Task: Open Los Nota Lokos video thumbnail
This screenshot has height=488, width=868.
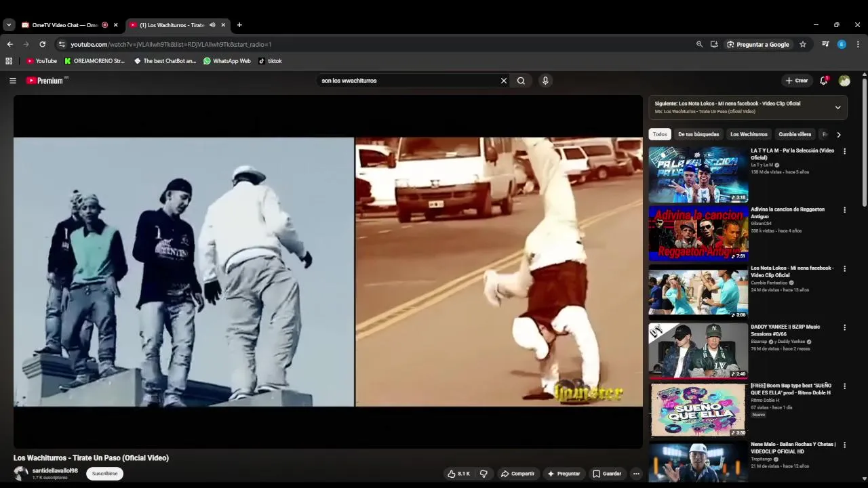Action: tap(698, 292)
